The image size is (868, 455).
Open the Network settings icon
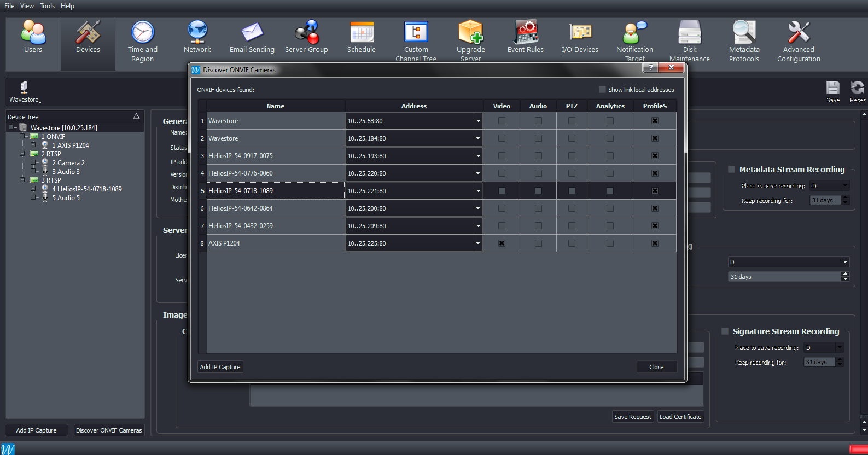tap(197, 37)
